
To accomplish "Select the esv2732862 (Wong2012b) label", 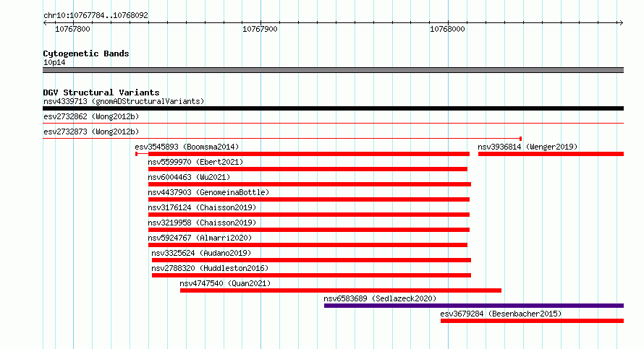I will pos(91,116).
